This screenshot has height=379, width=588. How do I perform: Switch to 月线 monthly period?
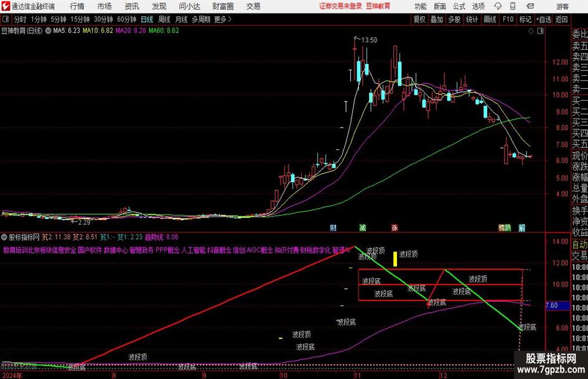(x=182, y=19)
